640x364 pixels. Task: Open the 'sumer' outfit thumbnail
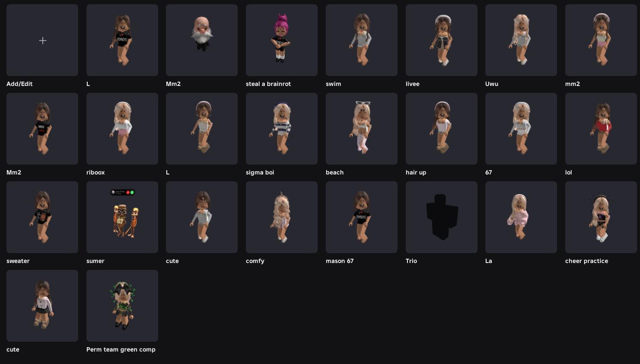(x=122, y=217)
